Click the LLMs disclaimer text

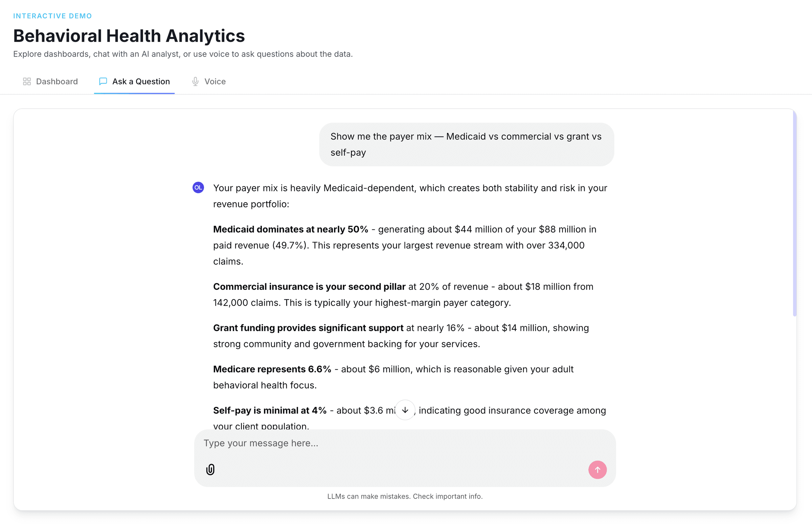click(405, 496)
